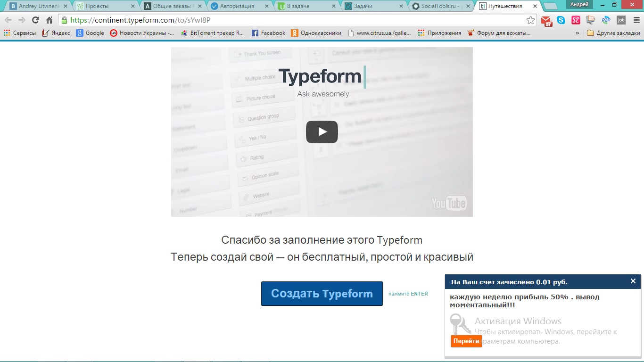Click the orange Перейти button
644x362 pixels.
466,341
